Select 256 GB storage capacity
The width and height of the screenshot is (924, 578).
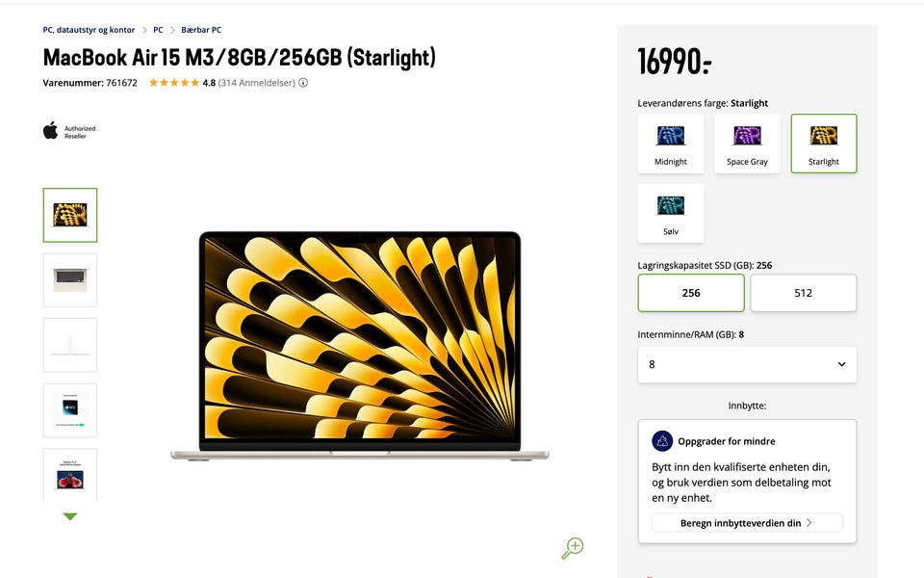pos(691,293)
